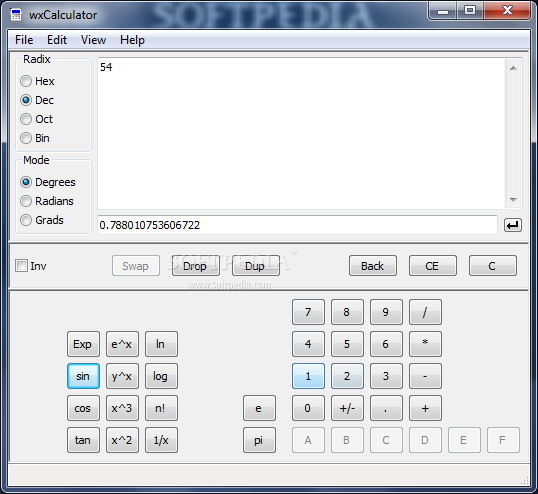Click the stack display scrollbar down arrow
Viewport: 538px width, 494px height.
tap(513, 200)
